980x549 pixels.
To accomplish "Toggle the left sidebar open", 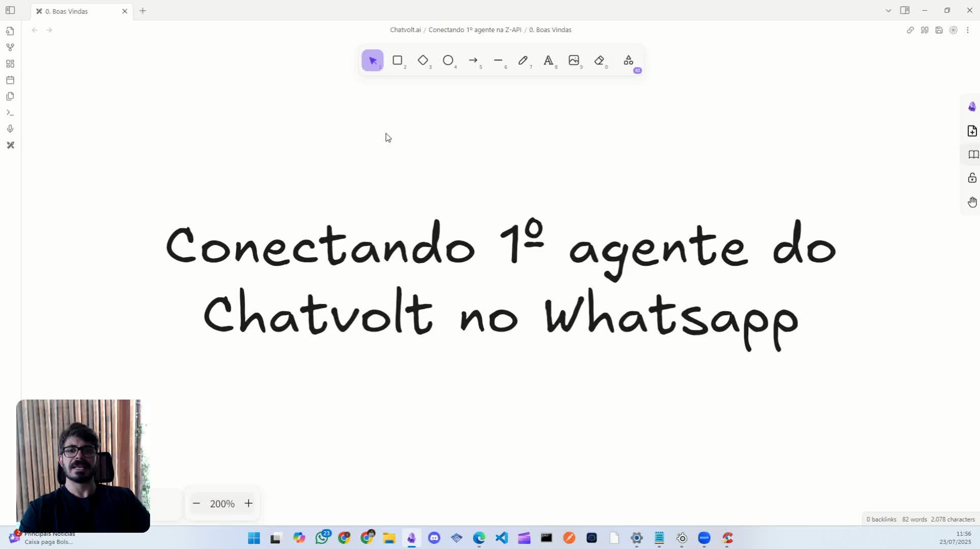I will point(10,10).
